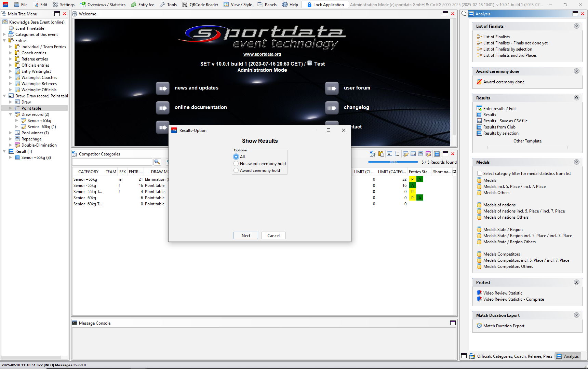Click the numbered list icon in Categories toolbar
This screenshot has width=588, height=369.
coord(397,154)
